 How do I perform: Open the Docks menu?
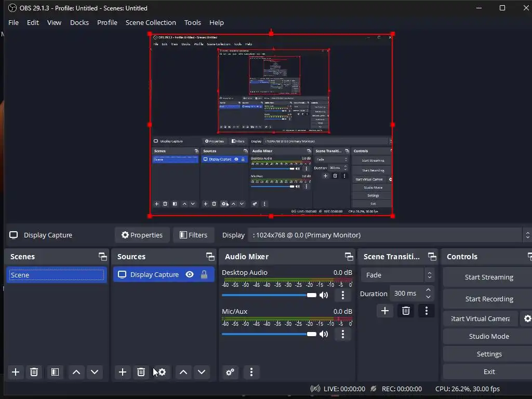click(x=79, y=23)
